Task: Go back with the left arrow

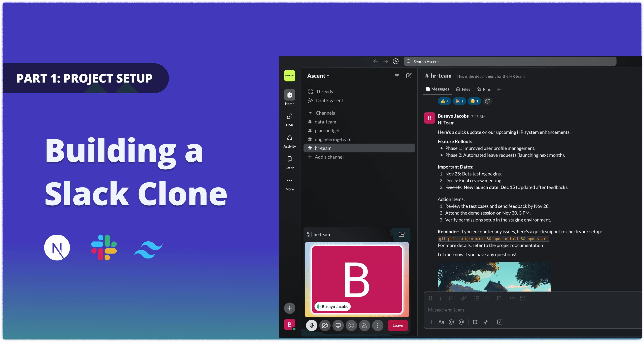Action: pyautogui.click(x=375, y=61)
